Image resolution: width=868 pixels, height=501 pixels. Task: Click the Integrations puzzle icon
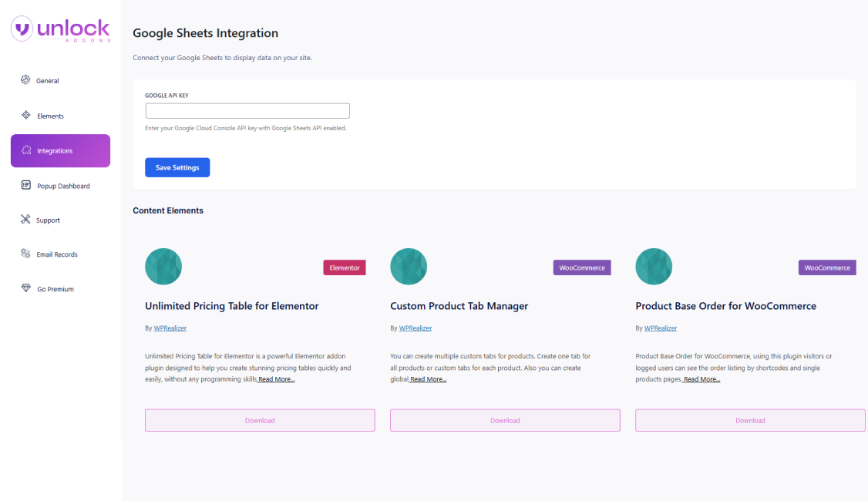(26, 151)
